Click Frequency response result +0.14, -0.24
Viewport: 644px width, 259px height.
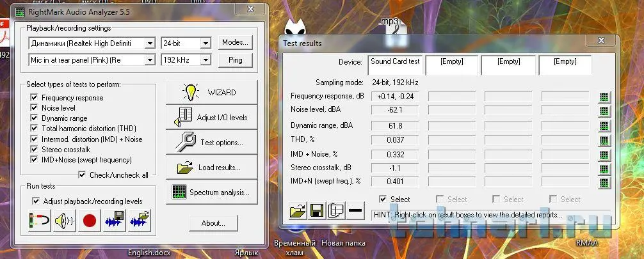click(x=395, y=97)
